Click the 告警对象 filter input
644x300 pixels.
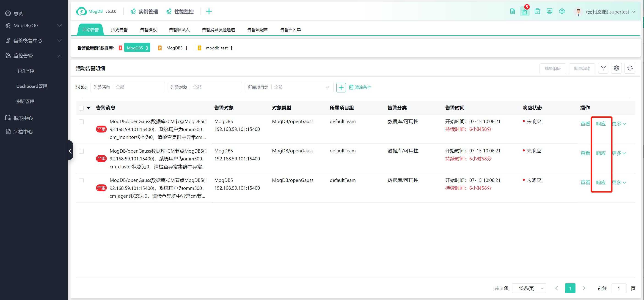tap(205, 87)
